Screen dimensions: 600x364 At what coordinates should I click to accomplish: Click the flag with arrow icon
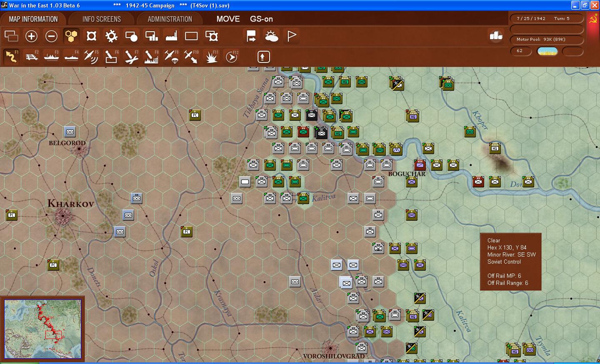pos(251,36)
